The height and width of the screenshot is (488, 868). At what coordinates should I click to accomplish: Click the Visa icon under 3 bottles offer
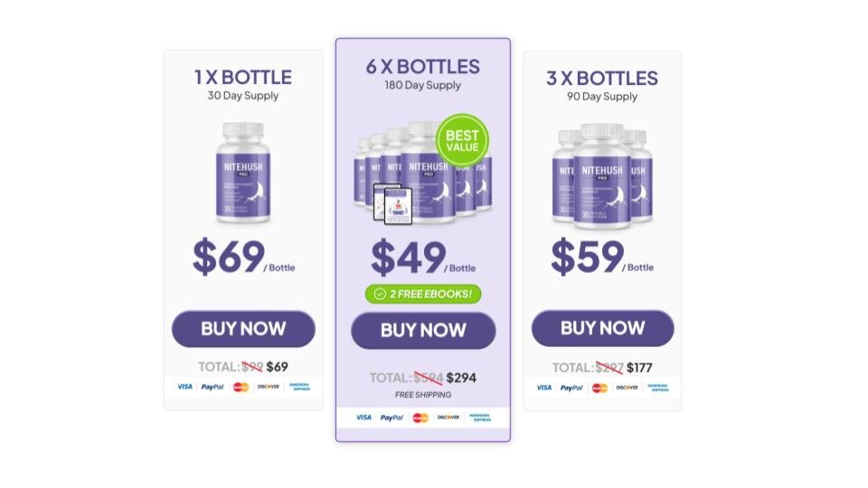544,388
